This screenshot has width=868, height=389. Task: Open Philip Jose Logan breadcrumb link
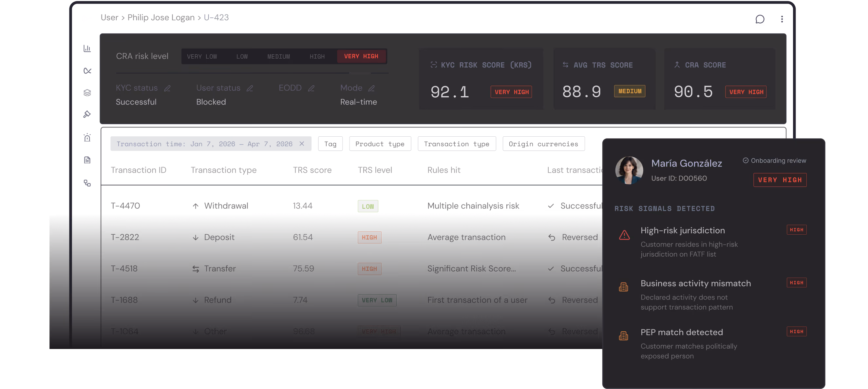click(x=161, y=17)
